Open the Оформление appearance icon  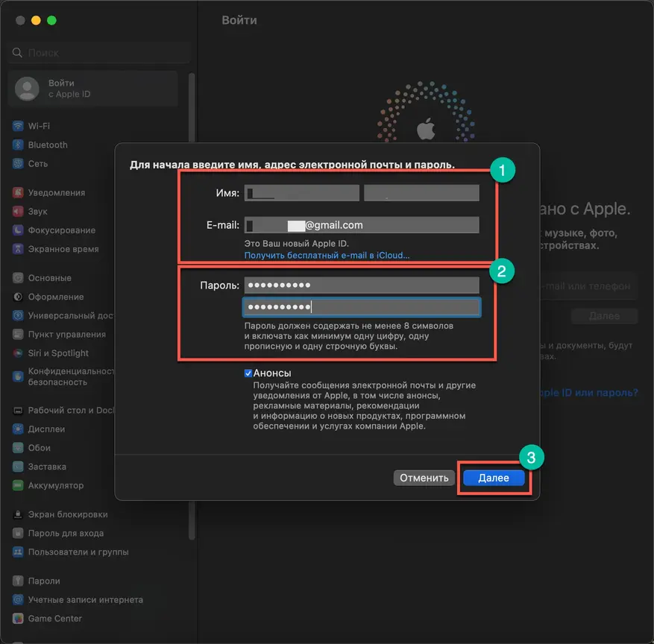point(18,297)
